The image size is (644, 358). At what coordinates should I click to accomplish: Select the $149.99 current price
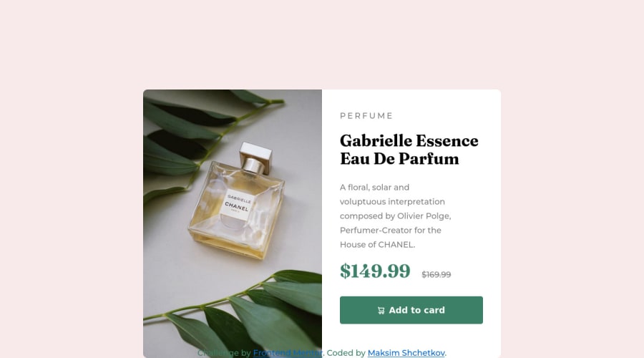pyautogui.click(x=375, y=271)
